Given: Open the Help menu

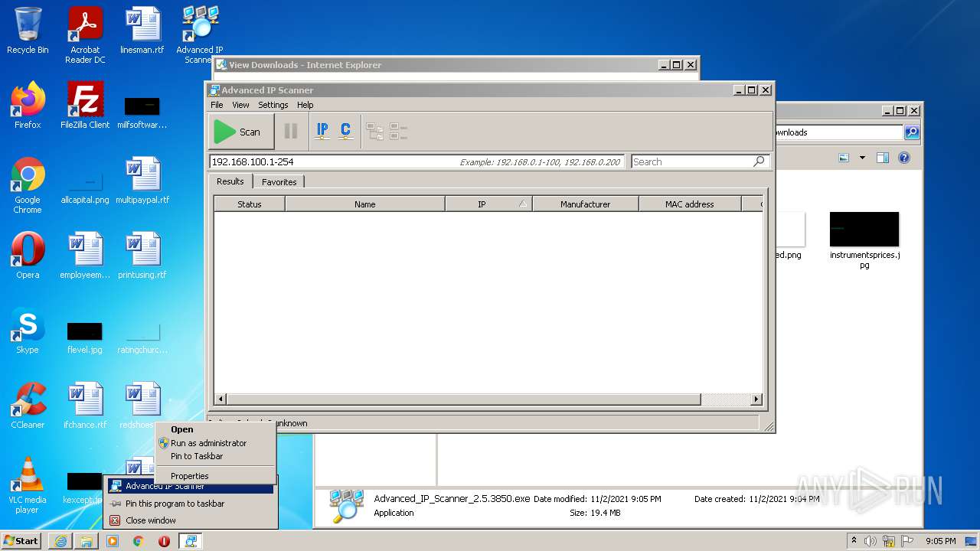Looking at the screenshot, I should point(305,105).
